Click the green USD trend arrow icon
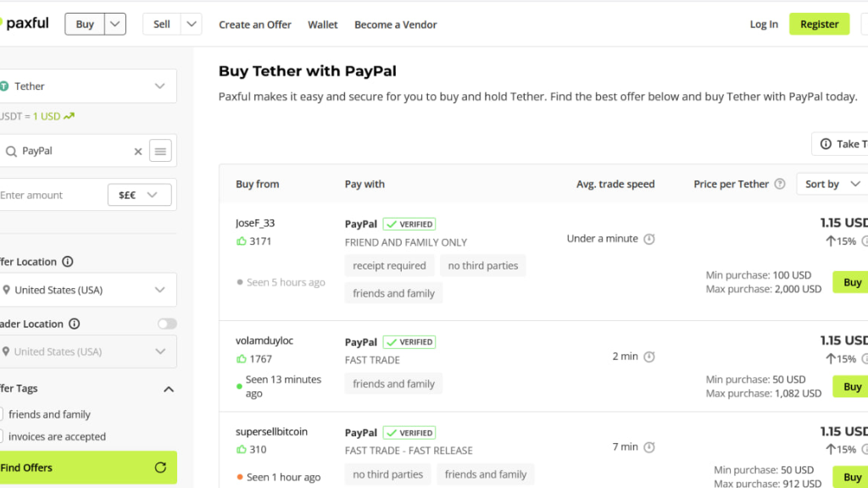 pyautogui.click(x=69, y=116)
